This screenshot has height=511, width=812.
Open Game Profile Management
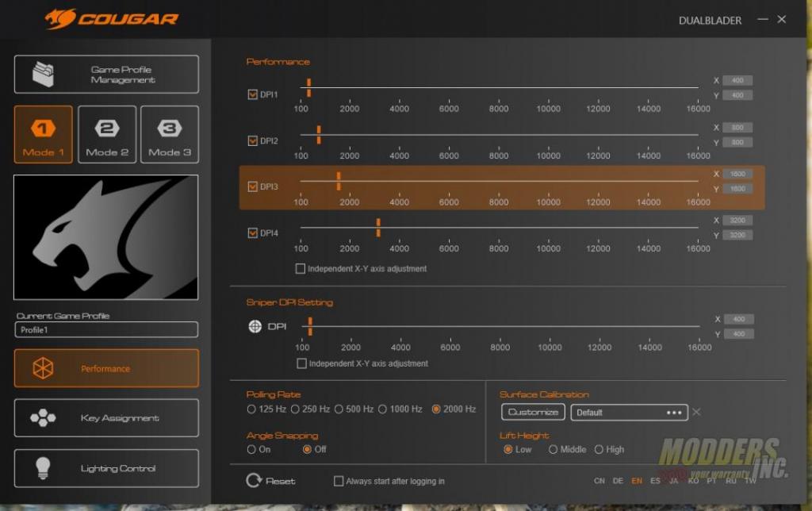(106, 74)
